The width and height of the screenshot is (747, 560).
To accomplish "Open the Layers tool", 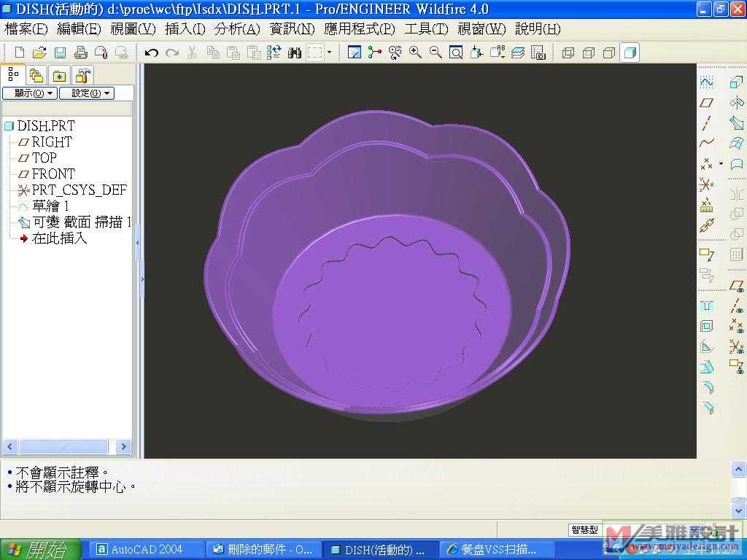I will pyautogui.click(x=517, y=52).
